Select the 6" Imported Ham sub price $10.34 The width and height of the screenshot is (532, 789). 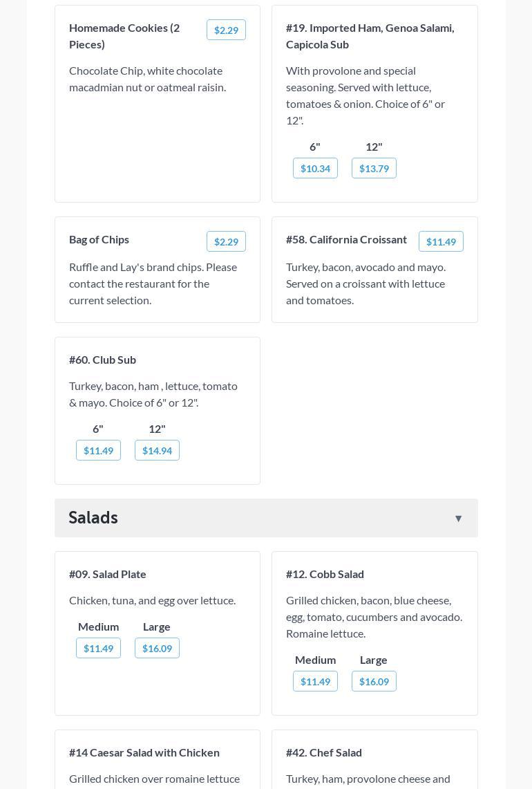(x=315, y=168)
